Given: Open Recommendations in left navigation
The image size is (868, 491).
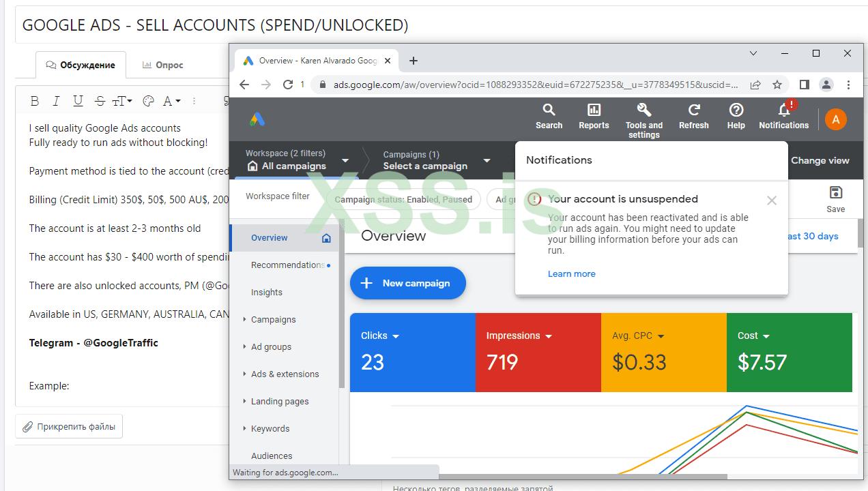Looking at the screenshot, I should point(285,265).
